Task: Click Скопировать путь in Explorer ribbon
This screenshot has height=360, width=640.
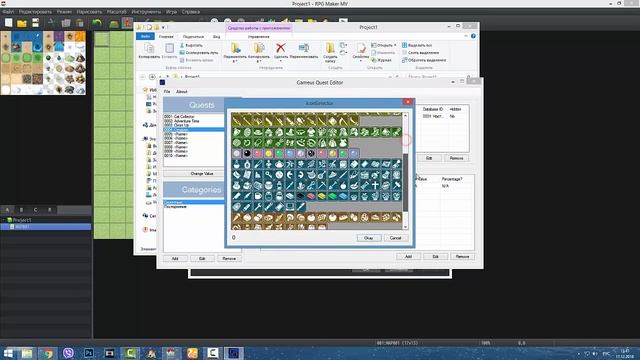Action: tap(199, 53)
